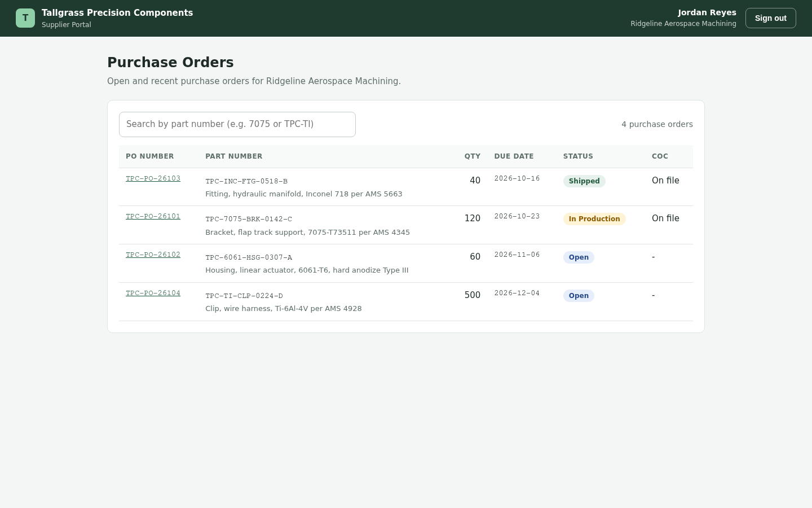The image size is (812, 508).
Task: Select part number TPC-INC-FTG-0518-B
Action: pos(246,181)
